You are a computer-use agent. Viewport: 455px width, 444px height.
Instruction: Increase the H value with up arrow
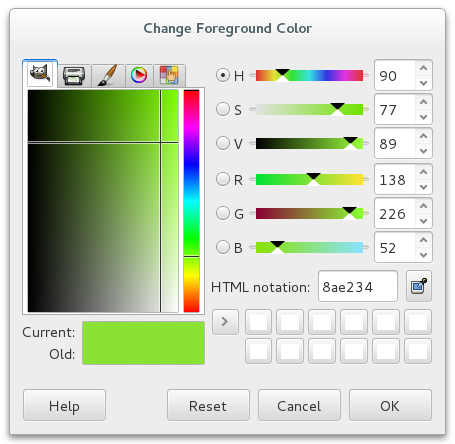(x=424, y=68)
